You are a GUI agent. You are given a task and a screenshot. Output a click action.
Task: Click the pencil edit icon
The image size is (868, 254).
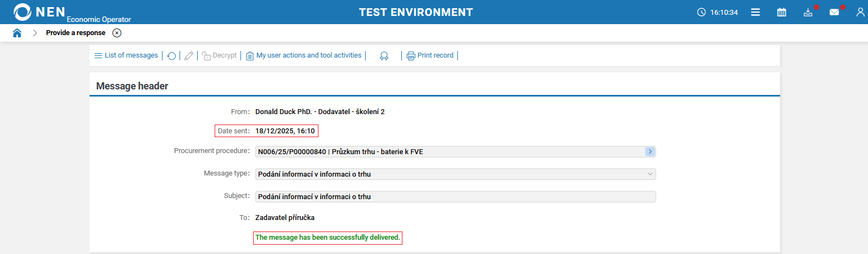[189, 56]
